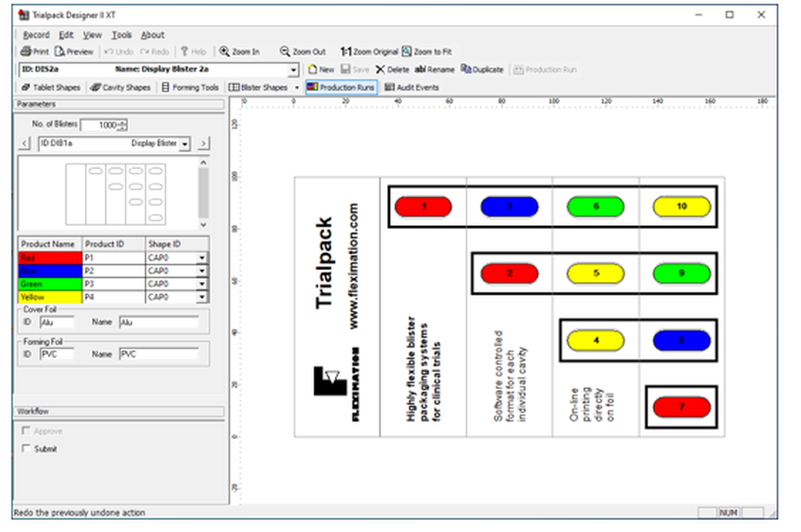This screenshot has width=801, height=532.
Task: Click the Product ID column header
Action: 114,244
